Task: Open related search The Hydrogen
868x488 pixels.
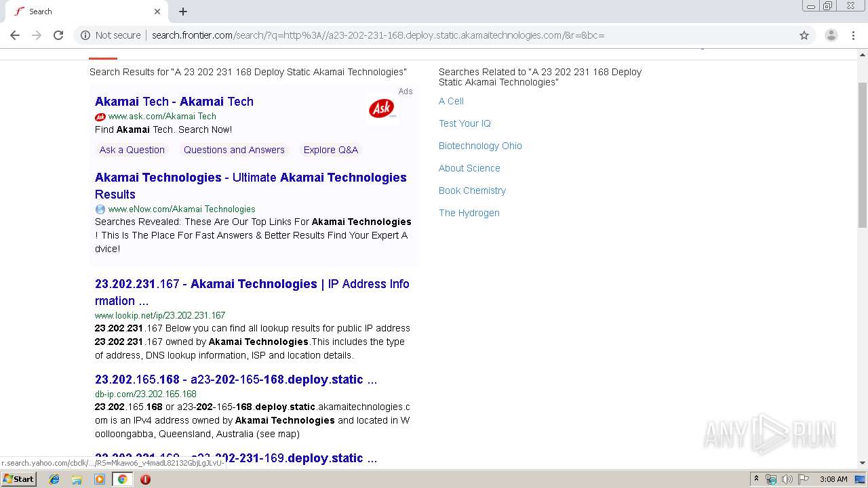Action: click(469, 213)
